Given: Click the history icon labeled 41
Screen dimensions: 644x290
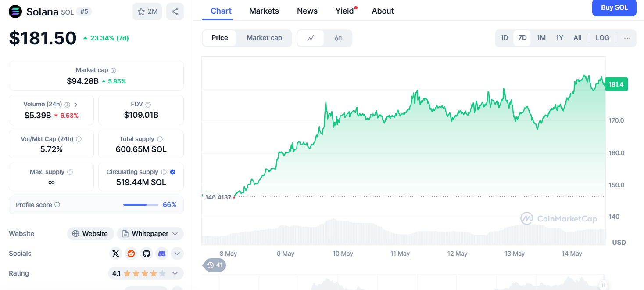Looking at the screenshot, I should [215, 265].
